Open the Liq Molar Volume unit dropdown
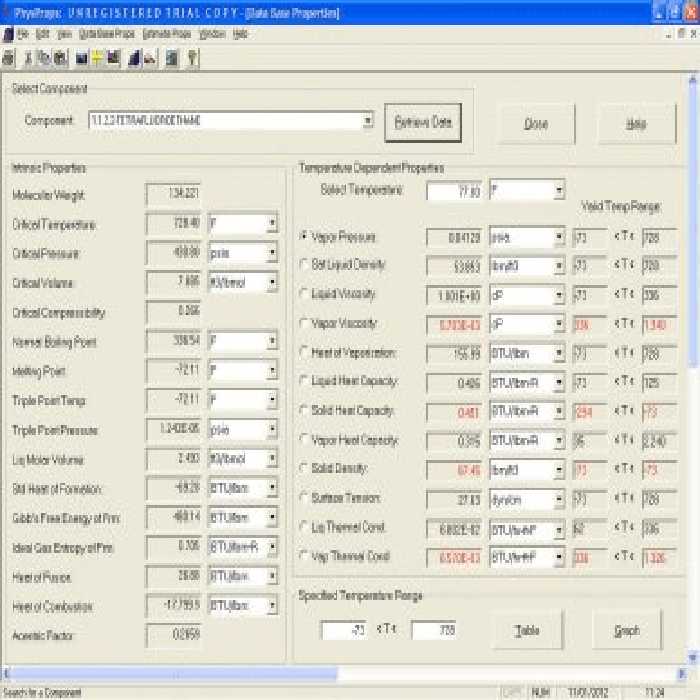The image size is (700, 700). click(x=272, y=458)
